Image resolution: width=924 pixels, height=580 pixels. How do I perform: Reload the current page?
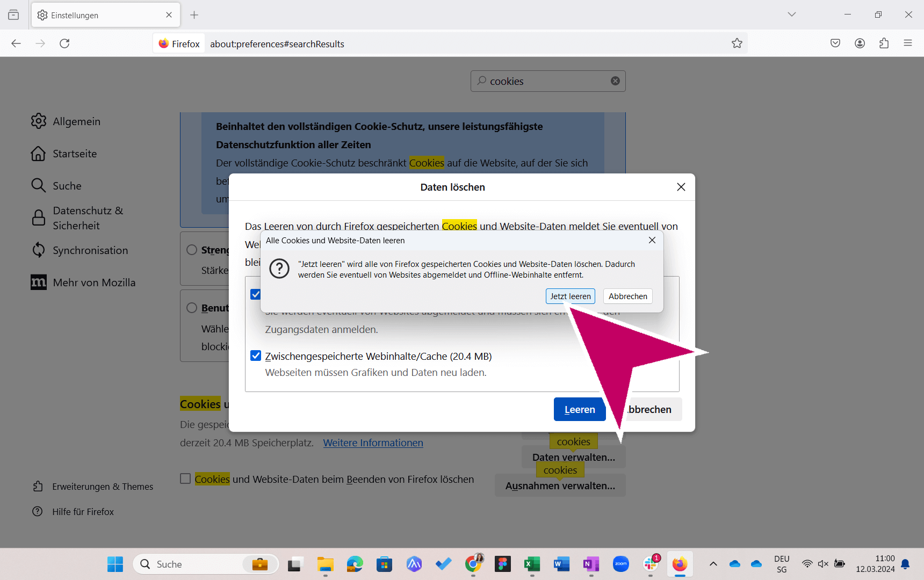[x=64, y=44]
